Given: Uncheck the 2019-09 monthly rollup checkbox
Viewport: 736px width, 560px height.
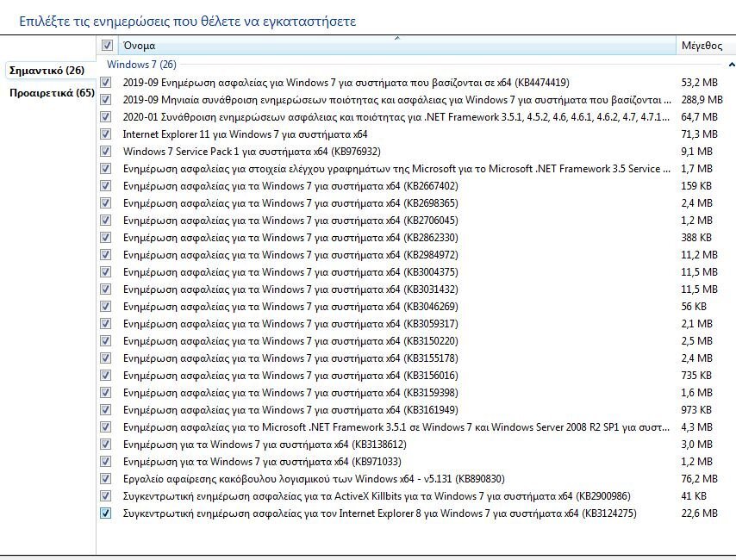Looking at the screenshot, I should [106, 100].
